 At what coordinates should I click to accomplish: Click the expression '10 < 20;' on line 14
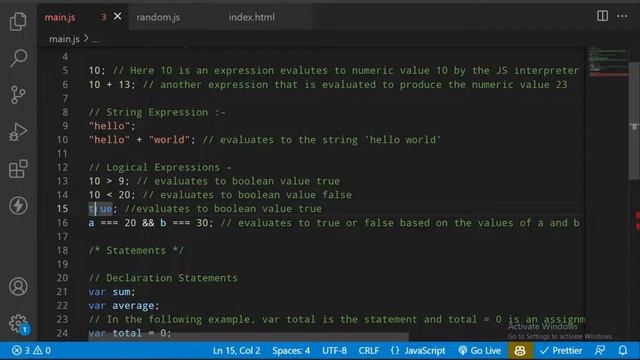(x=112, y=195)
